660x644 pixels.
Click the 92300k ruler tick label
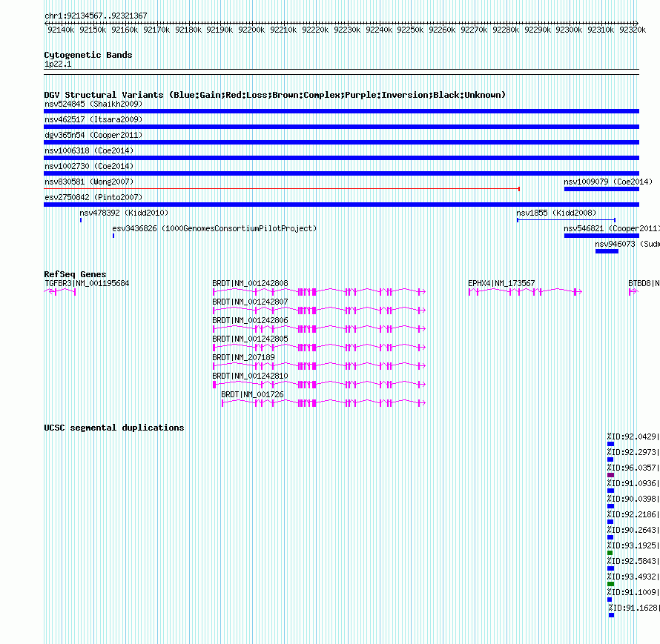coord(569,30)
